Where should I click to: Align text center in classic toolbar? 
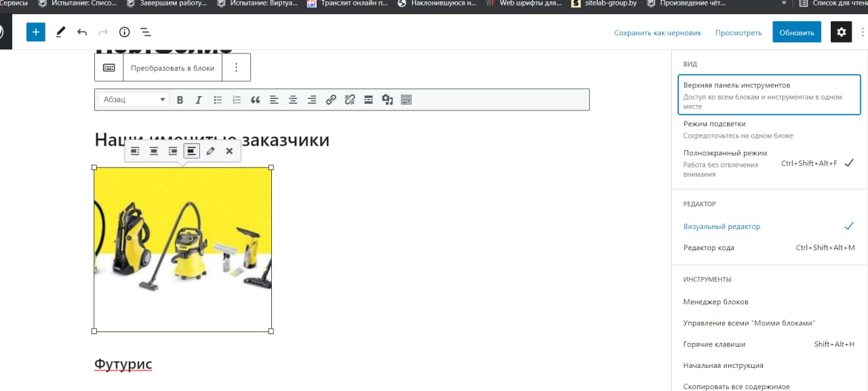(x=293, y=100)
